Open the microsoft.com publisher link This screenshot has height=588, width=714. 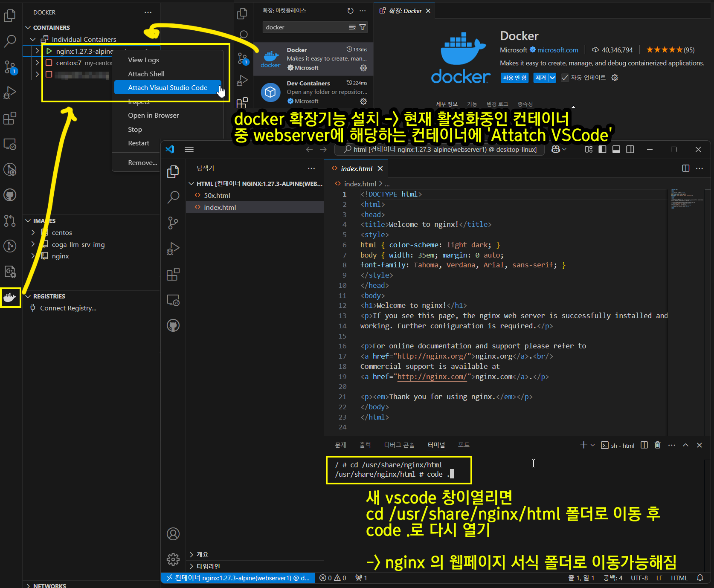(558, 50)
